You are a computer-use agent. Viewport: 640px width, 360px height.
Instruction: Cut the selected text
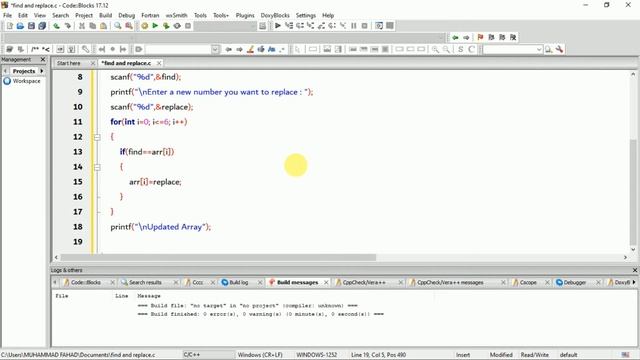(x=82, y=26)
